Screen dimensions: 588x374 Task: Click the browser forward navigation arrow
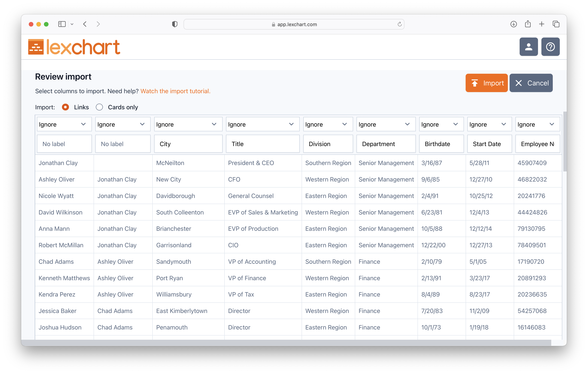click(98, 24)
